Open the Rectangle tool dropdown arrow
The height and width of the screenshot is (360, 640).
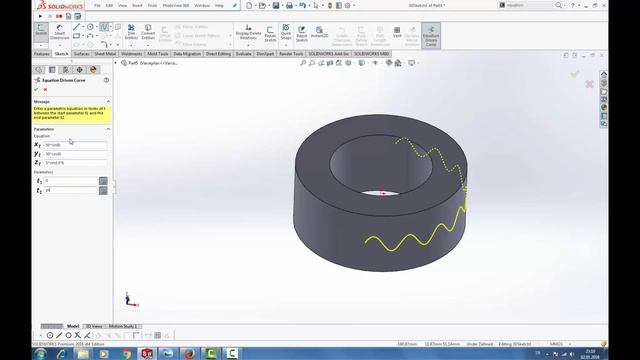[x=83, y=36]
